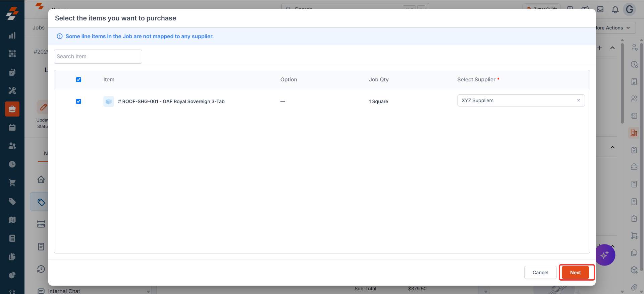Open the map sidebar icon
644x294 pixels.
(x=12, y=220)
